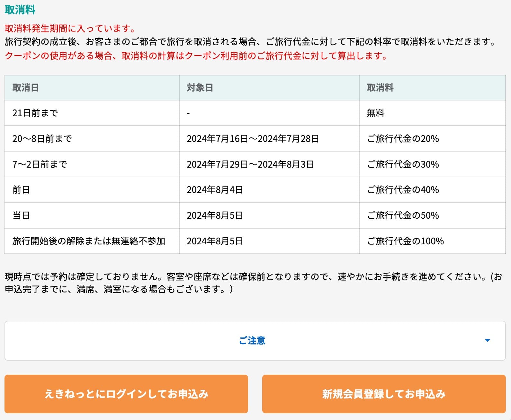The image size is (511, 420).
Task: Select 旅行開始後の解除または無連絡不参加 cell
Action: [x=92, y=241]
